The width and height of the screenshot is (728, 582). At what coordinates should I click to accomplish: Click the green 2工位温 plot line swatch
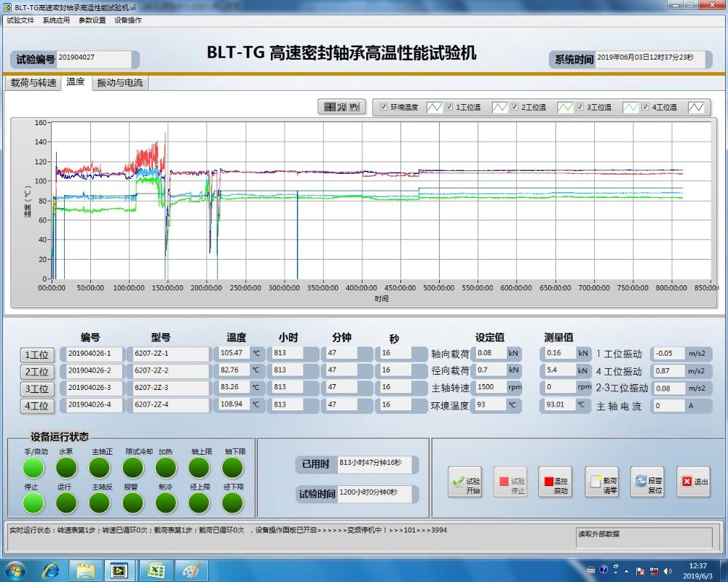click(x=565, y=107)
